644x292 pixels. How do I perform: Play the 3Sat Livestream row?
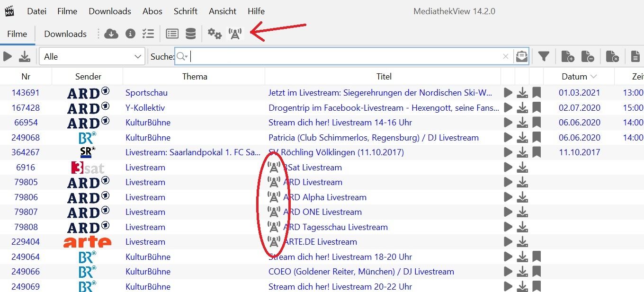click(x=508, y=167)
